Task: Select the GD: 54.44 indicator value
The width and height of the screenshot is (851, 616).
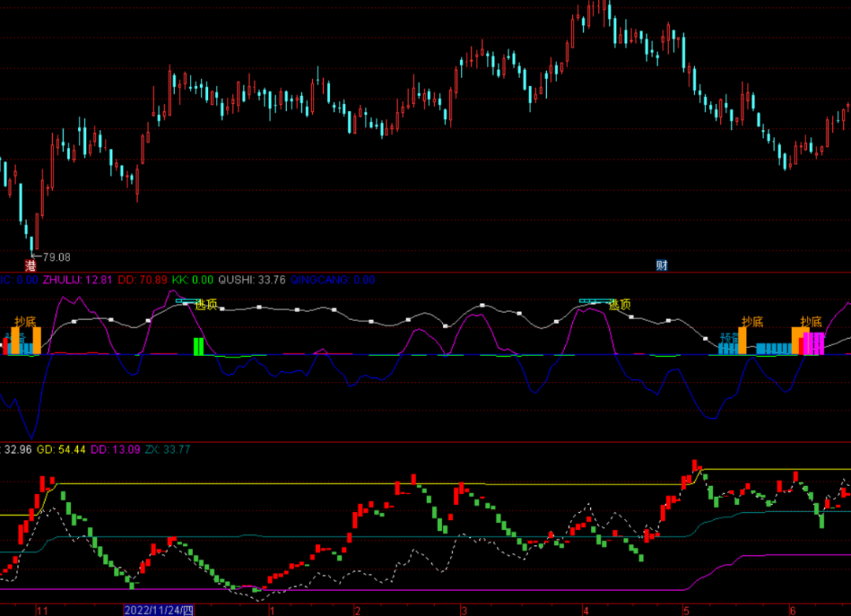Action: 61,449
